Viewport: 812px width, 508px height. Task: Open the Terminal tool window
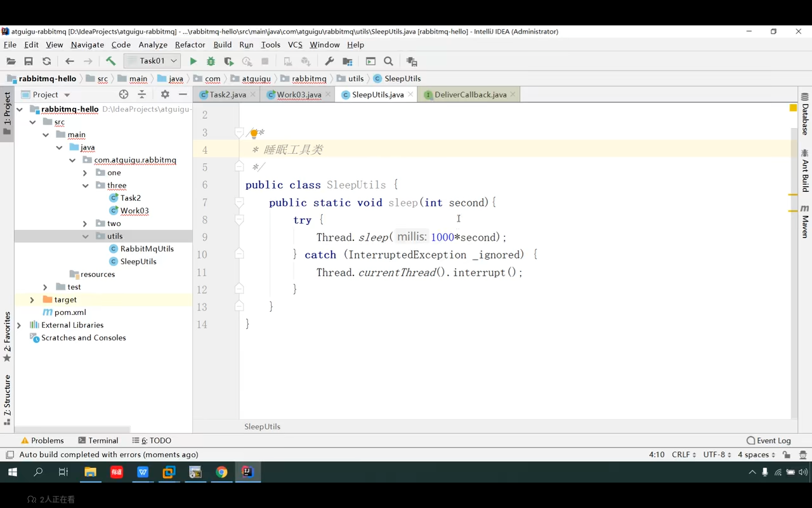(98, 441)
